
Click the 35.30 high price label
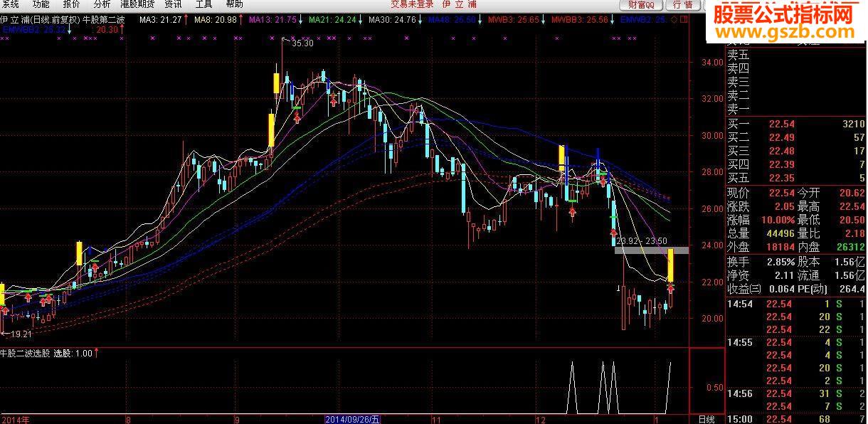point(303,43)
